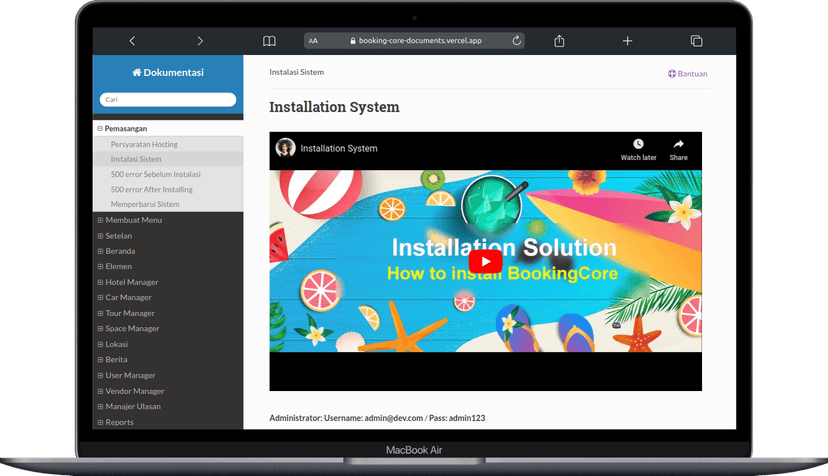Open the AA reader text-size control

point(313,41)
